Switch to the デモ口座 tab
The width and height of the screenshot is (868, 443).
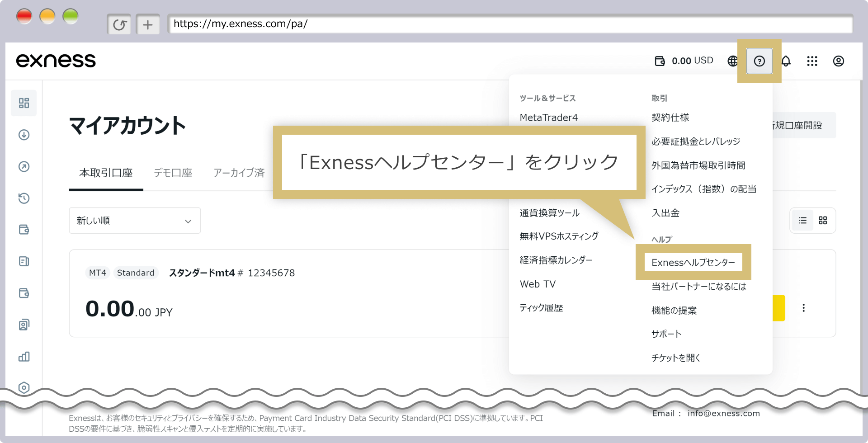[173, 173]
